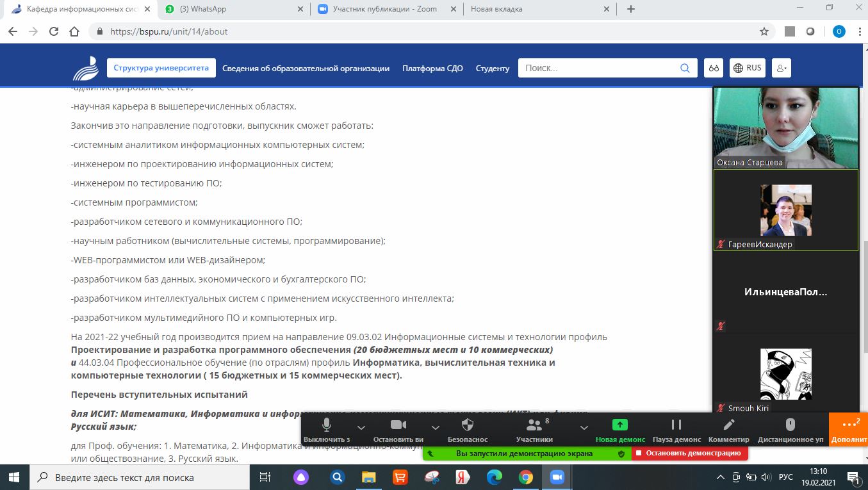Click the red Stop demonstration button
This screenshot has height=490, width=868.
pyautogui.click(x=689, y=453)
